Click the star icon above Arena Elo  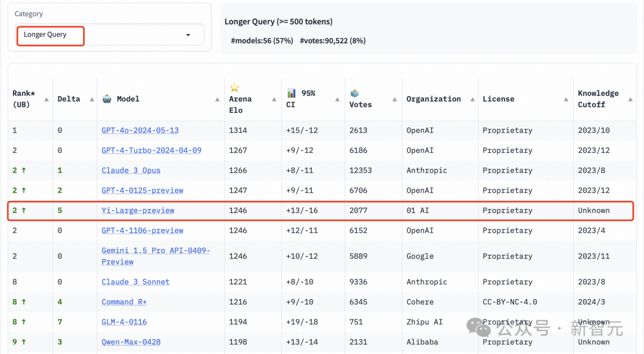234,87
